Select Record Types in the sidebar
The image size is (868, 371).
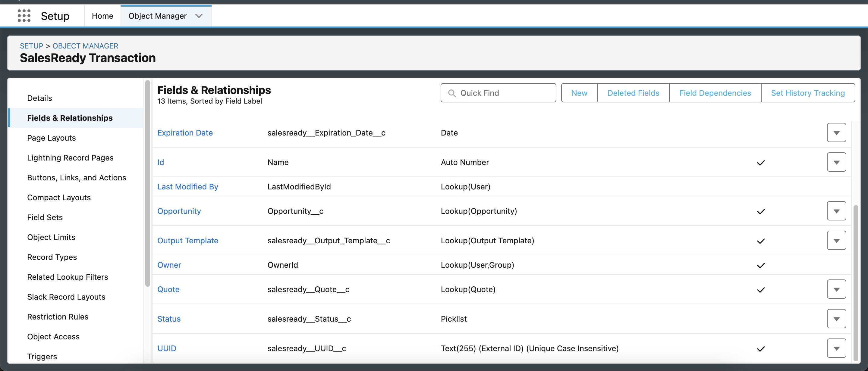pyautogui.click(x=52, y=257)
